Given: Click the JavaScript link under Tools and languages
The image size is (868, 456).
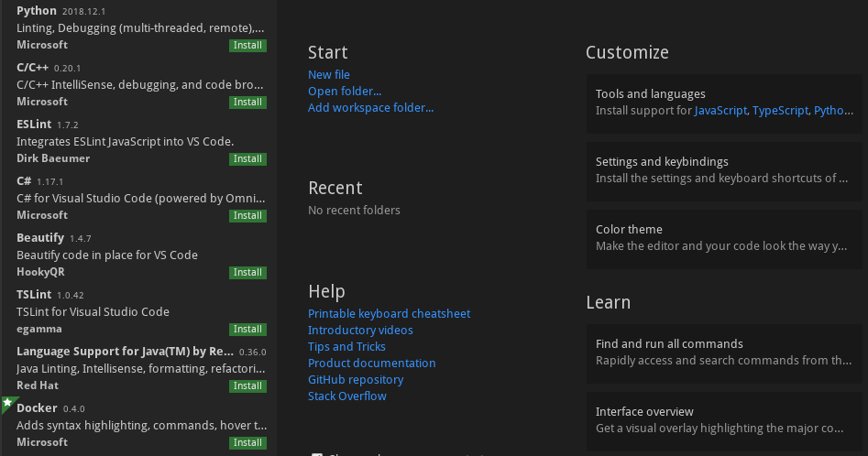Looking at the screenshot, I should 720,111.
